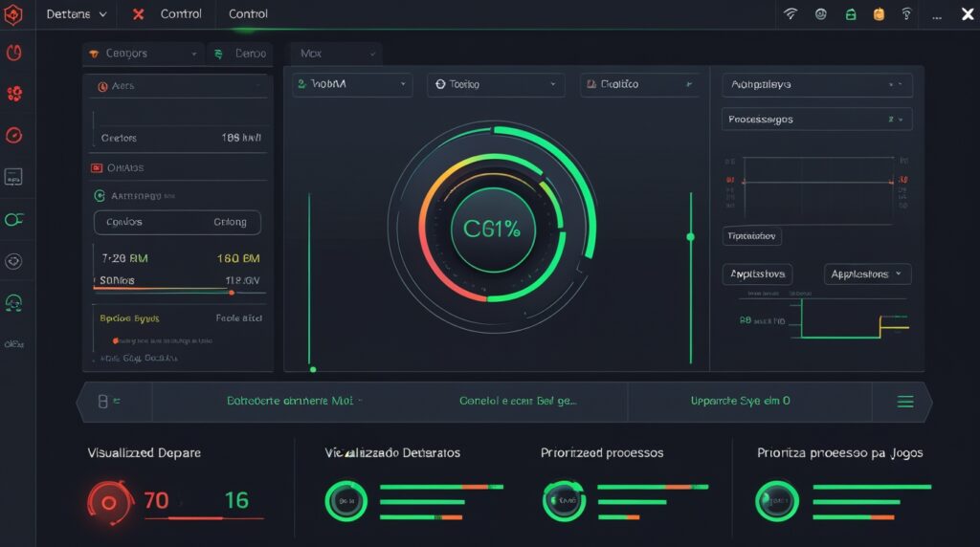Click the 7:20 BM value
Screen dimensions: 980x547
(125, 258)
